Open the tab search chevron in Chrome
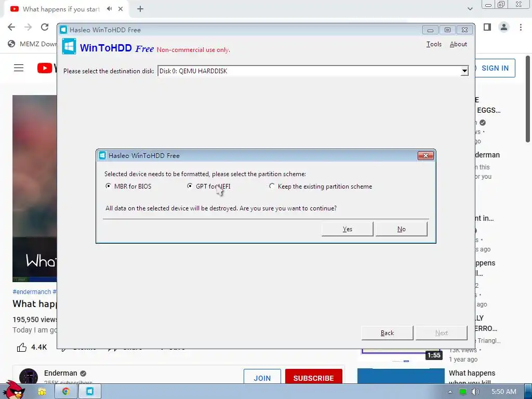 pyautogui.click(x=470, y=9)
